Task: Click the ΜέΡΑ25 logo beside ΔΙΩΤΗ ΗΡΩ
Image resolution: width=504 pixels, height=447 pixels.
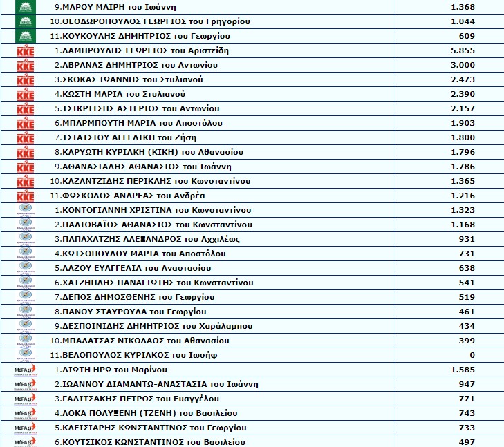Action: 26,370
